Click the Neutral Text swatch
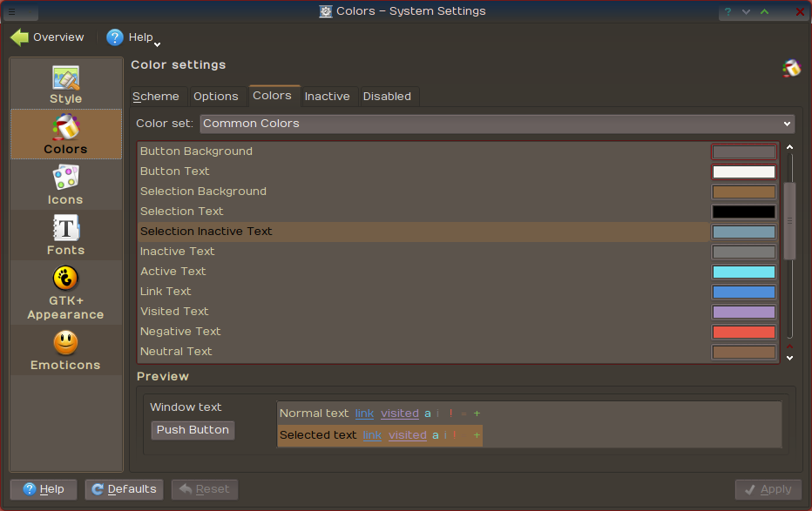 point(744,353)
